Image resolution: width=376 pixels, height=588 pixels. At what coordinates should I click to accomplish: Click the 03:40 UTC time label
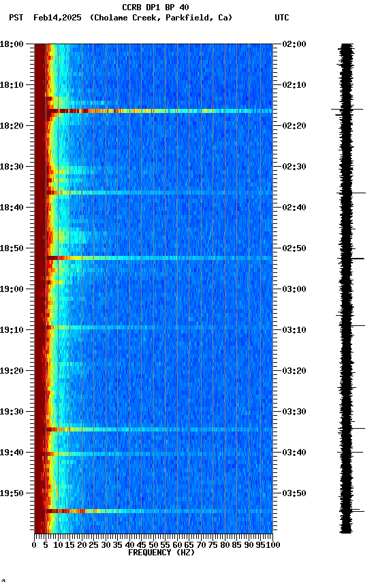[x=294, y=453]
